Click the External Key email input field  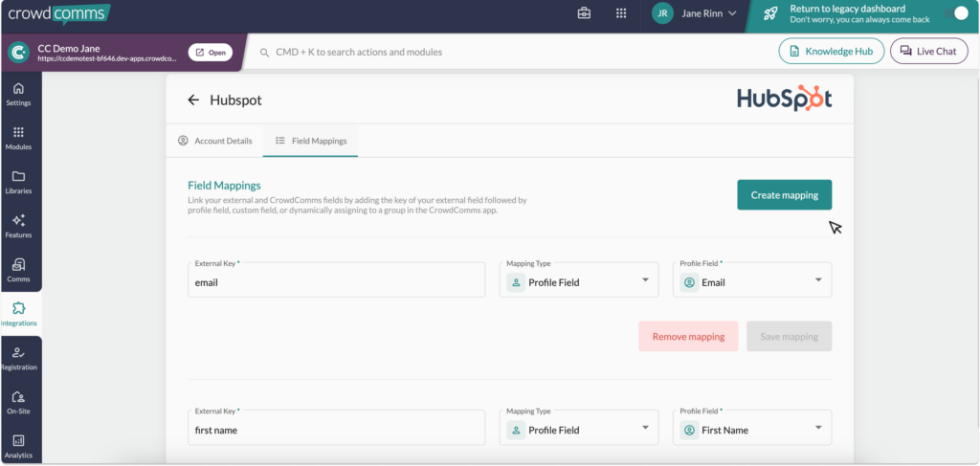tap(337, 281)
